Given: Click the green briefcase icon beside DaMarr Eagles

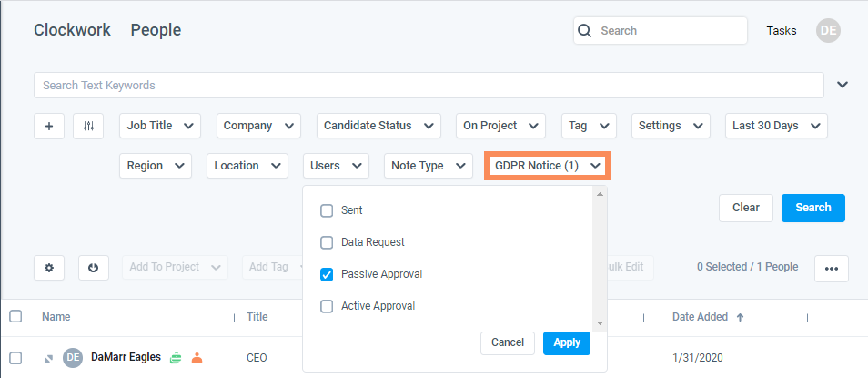Looking at the screenshot, I should tap(177, 358).
